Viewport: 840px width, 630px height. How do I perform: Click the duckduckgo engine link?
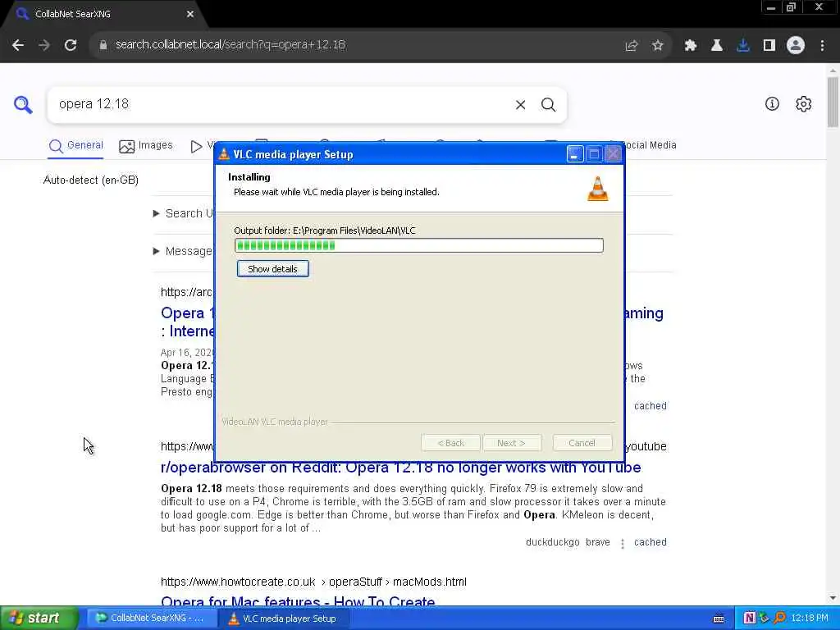coord(552,542)
